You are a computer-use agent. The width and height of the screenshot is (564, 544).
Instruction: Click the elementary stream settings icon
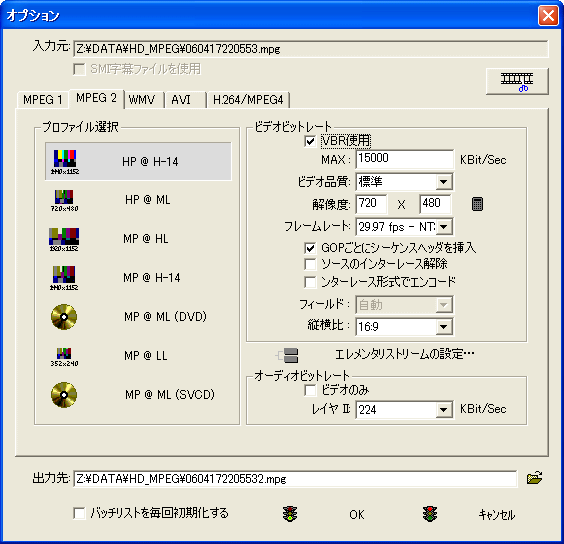pyautogui.click(x=287, y=355)
